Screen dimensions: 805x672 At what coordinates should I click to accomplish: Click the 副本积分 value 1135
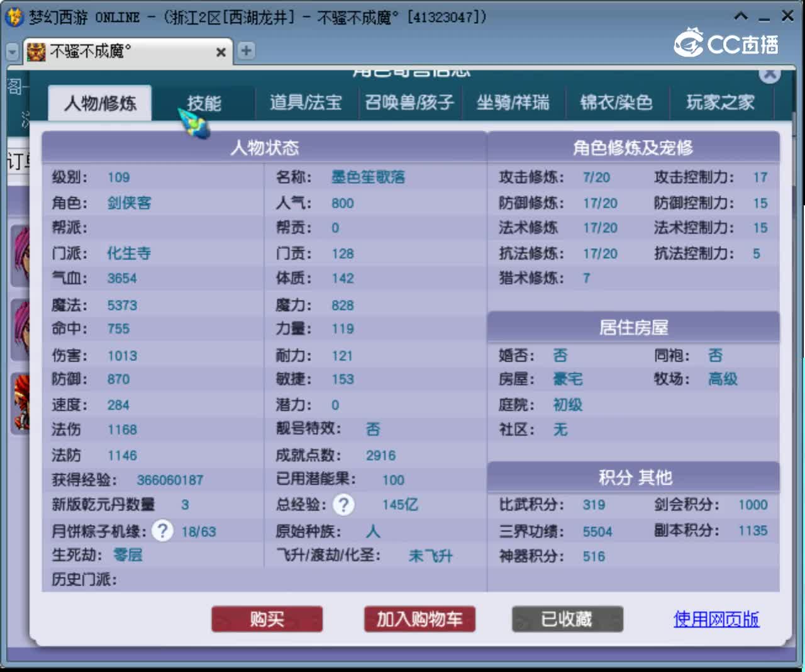[753, 531]
